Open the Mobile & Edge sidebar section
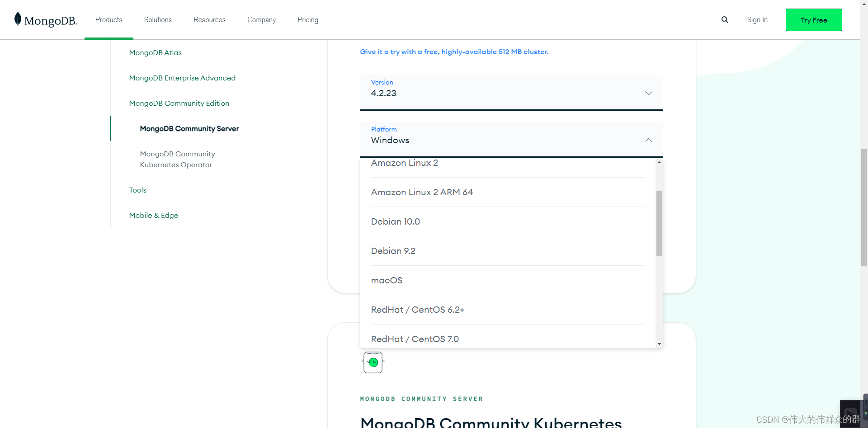The height and width of the screenshot is (428, 868). [153, 215]
